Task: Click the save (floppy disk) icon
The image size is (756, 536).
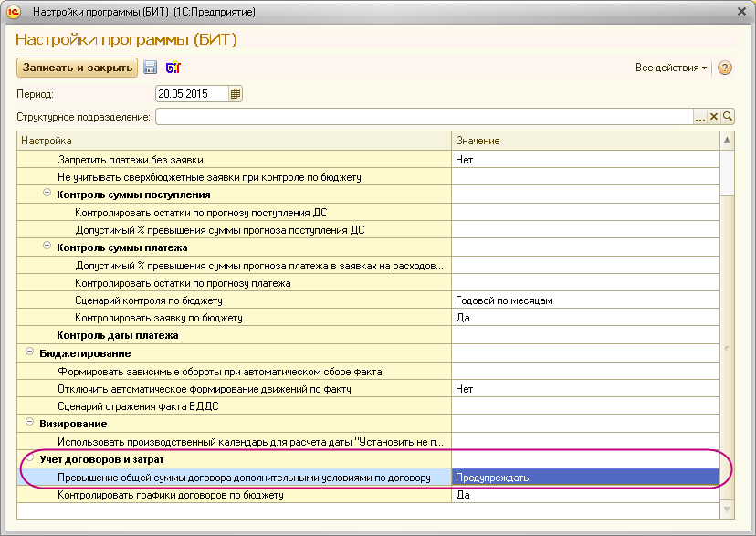Action: 151,68
